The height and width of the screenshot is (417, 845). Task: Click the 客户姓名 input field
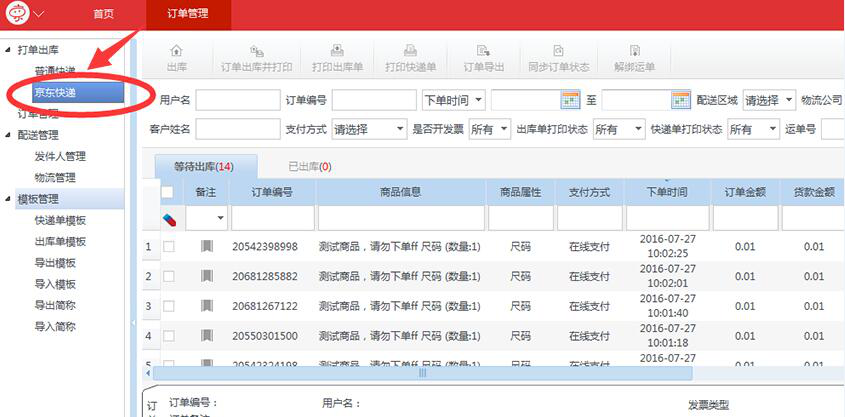click(238, 129)
